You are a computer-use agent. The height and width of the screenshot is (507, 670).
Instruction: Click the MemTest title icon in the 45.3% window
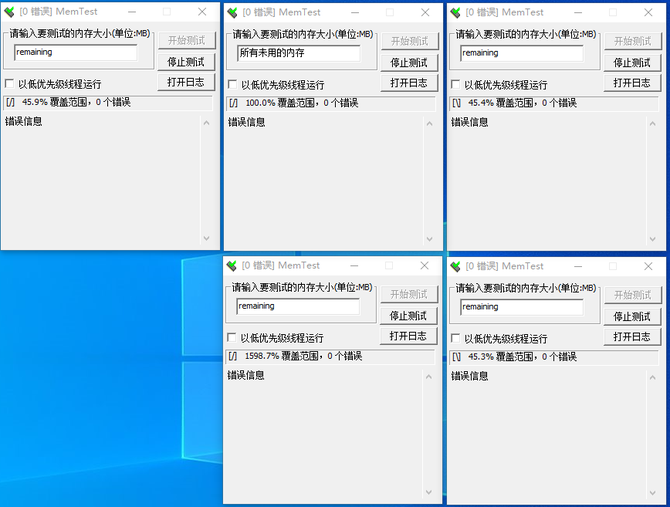coord(457,266)
